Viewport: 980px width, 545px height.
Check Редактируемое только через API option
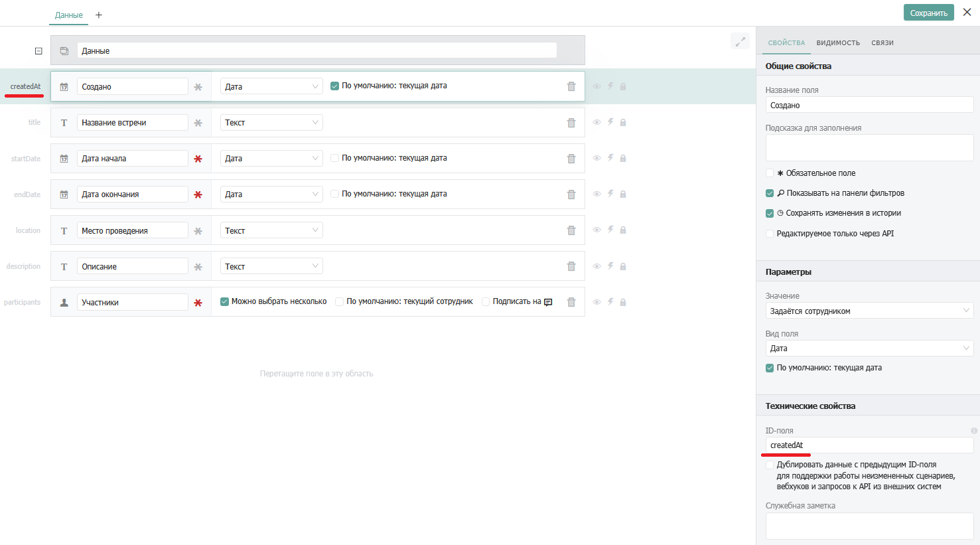(770, 234)
